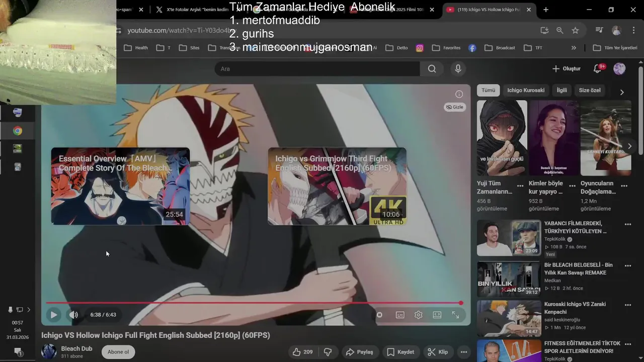Switch to theater mode view
Screen dimensions: 644x362
pos(437,315)
